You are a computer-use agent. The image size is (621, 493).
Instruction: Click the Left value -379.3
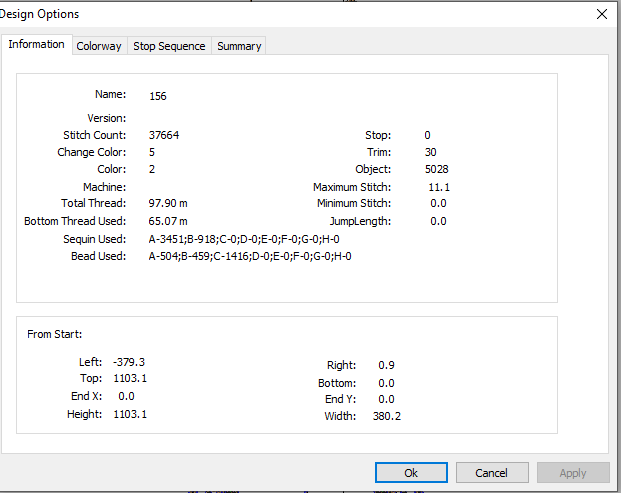click(129, 362)
